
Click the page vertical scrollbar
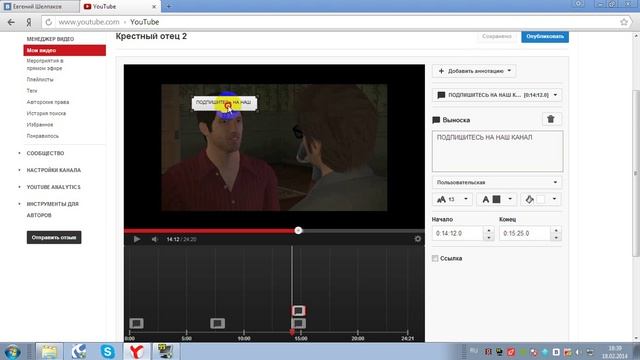(x=636, y=173)
